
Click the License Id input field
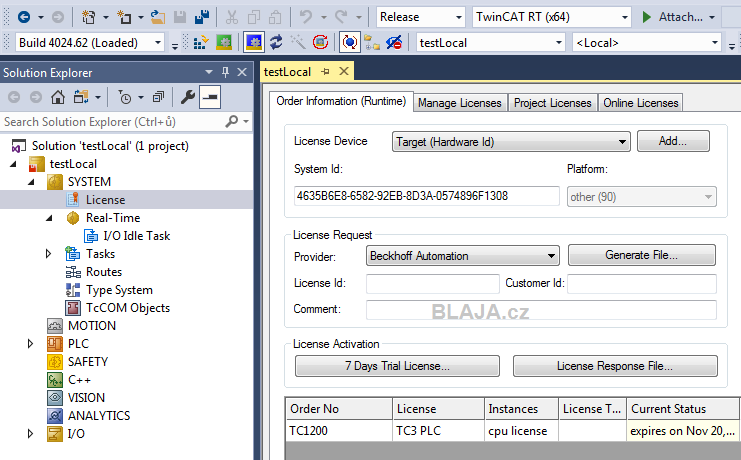[x=432, y=284]
